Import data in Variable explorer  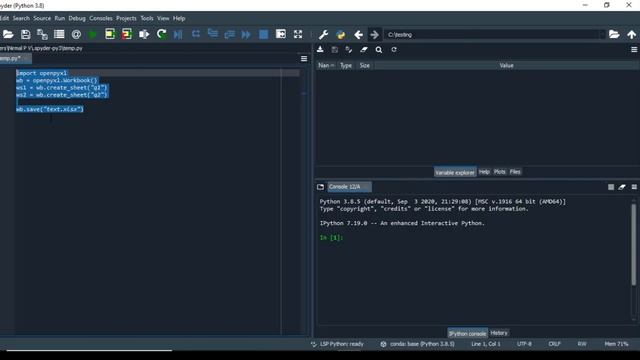[320, 49]
